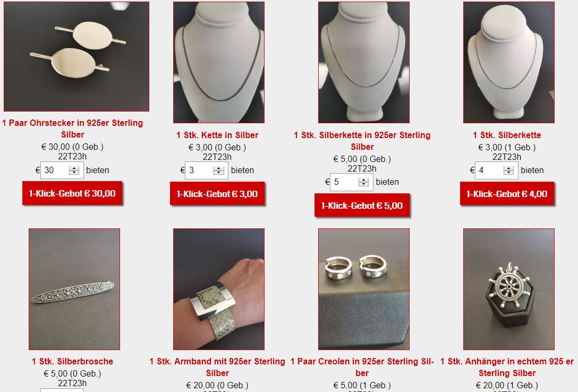Open the '1 Stk. Silberbrosche' title link

point(72,361)
